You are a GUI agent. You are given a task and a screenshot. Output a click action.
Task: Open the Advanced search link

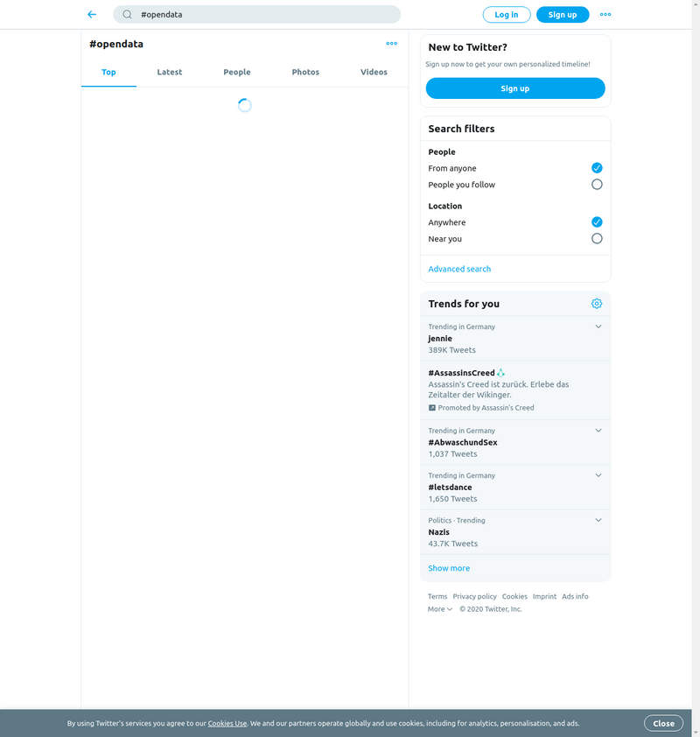tap(459, 269)
